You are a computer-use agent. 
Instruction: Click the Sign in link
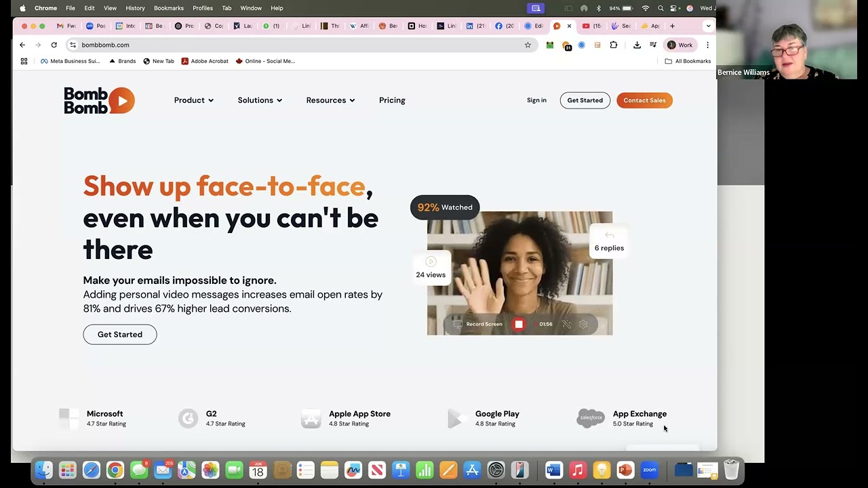(536, 100)
